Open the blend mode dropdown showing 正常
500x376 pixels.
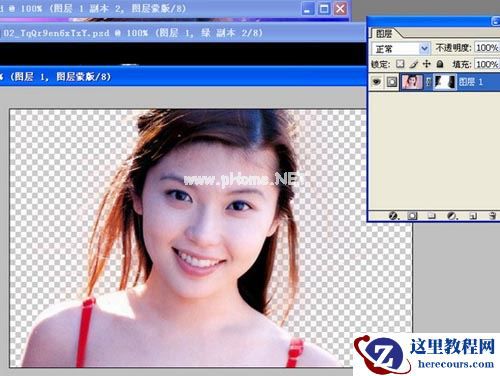click(x=400, y=49)
